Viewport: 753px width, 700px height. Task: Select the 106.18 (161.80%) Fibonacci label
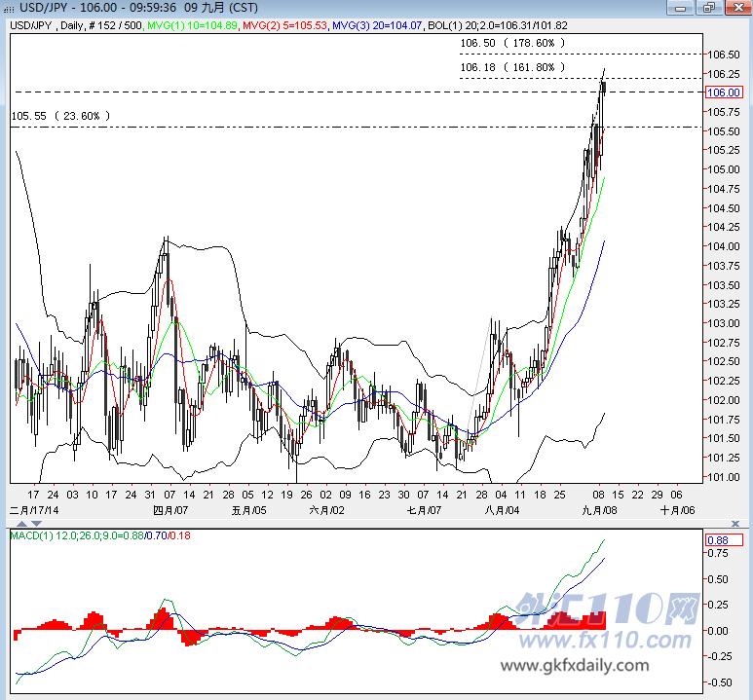click(512, 67)
